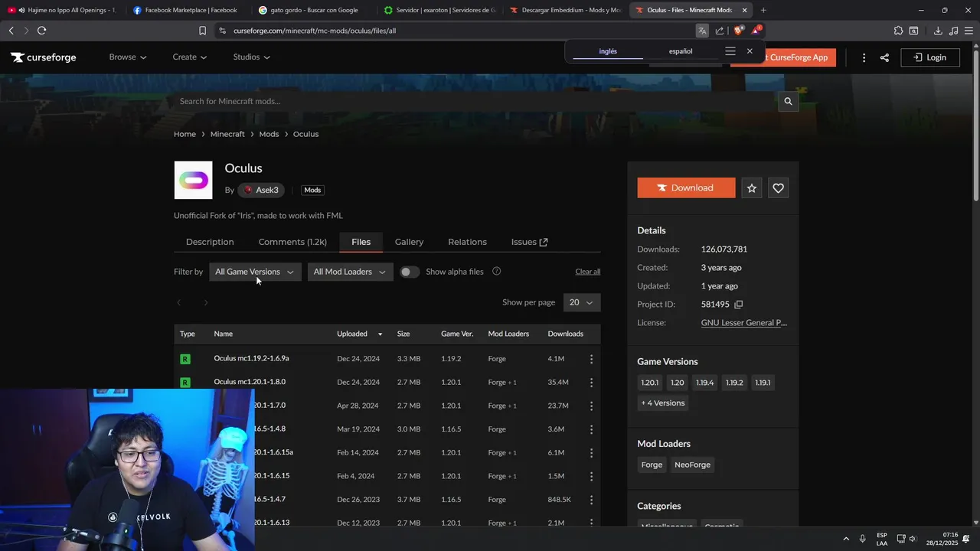Select the 1.20.1 game version tag

pos(649,383)
